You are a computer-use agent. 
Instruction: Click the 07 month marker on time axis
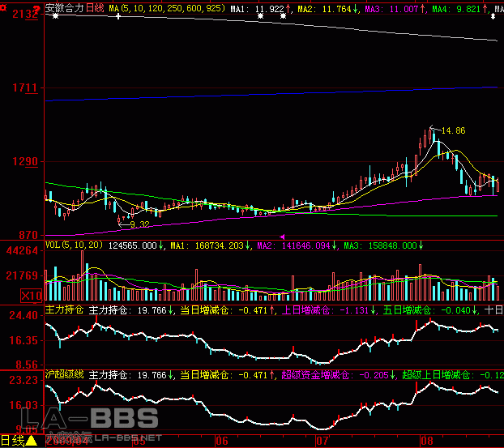point(322,442)
